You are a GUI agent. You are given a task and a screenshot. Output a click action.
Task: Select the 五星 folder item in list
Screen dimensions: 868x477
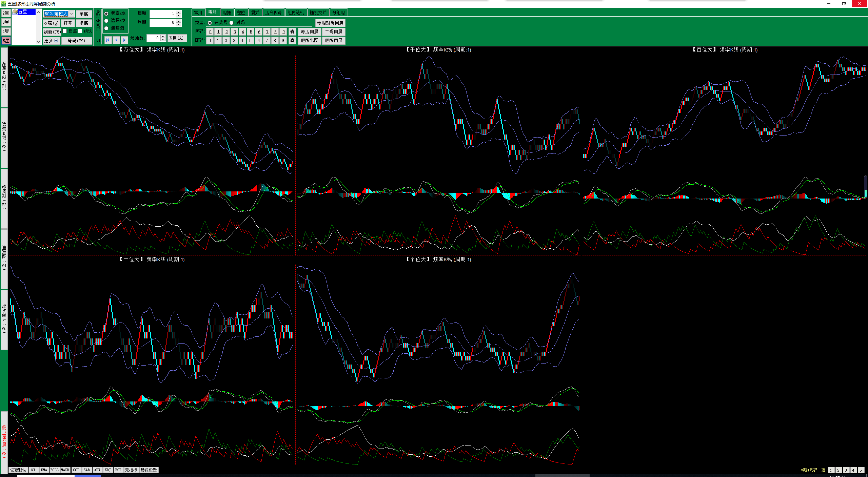coord(22,12)
